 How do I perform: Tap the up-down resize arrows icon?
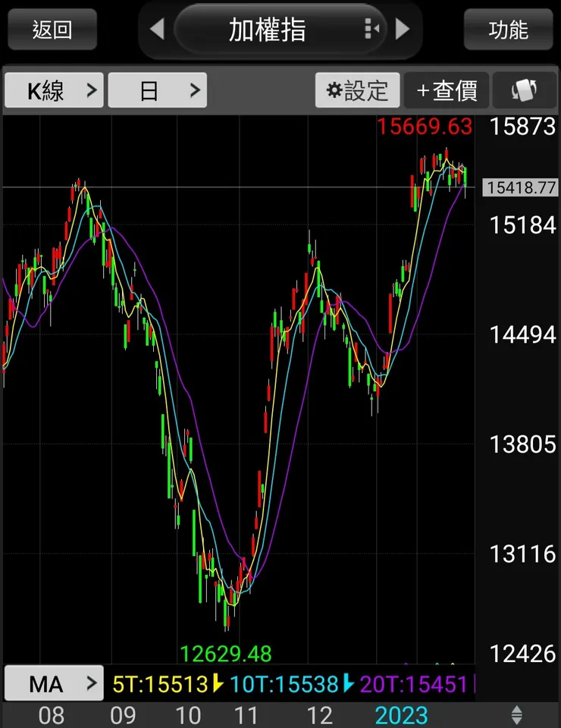(516, 715)
